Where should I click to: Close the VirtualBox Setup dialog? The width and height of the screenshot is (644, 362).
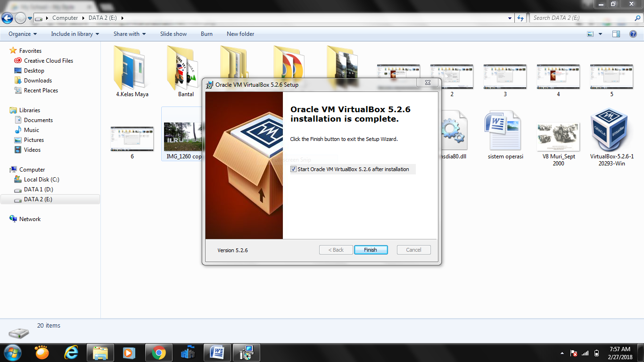pyautogui.click(x=427, y=83)
